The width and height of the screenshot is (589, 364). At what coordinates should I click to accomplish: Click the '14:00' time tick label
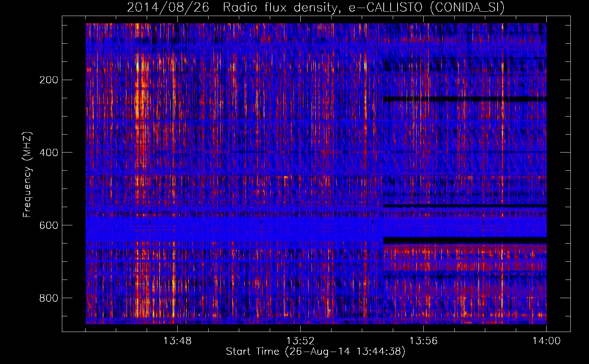[x=546, y=341]
